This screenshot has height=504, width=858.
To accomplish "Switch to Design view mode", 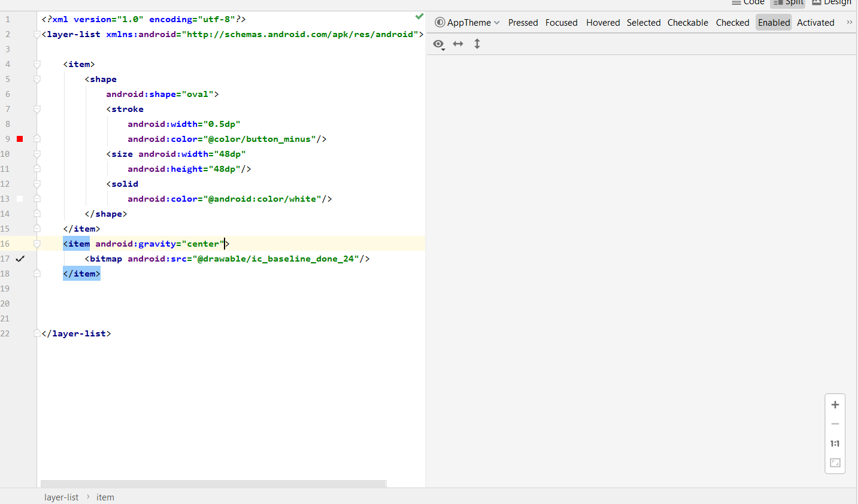I will (832, 2).
